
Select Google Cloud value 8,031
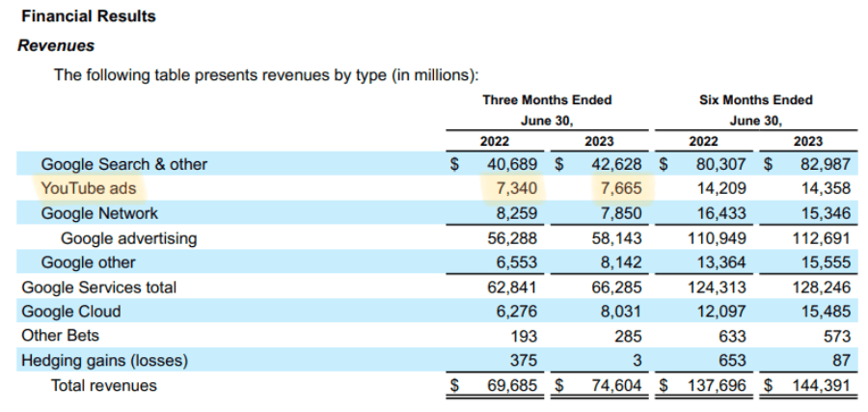tap(620, 312)
